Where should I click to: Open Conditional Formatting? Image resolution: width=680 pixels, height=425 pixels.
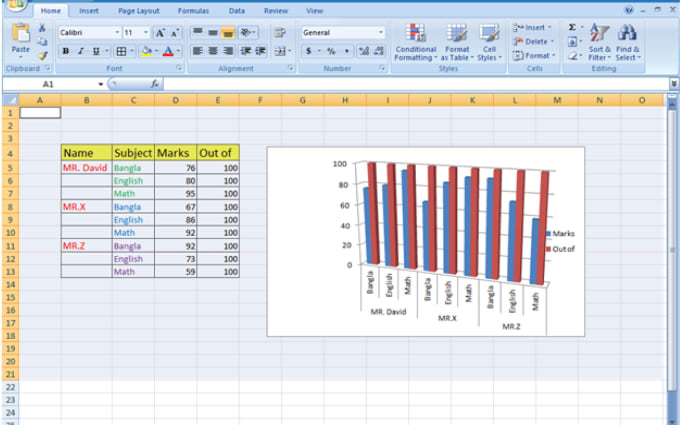(x=415, y=42)
